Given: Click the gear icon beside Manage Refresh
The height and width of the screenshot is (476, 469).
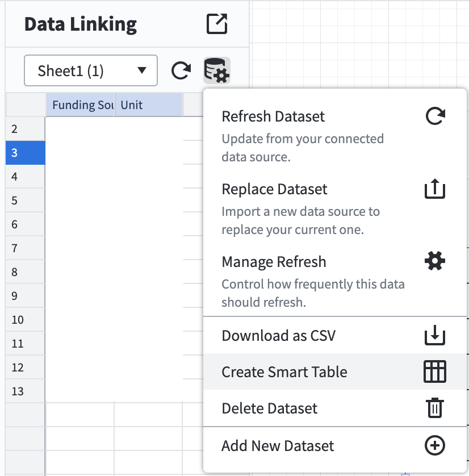Looking at the screenshot, I should [x=434, y=261].
